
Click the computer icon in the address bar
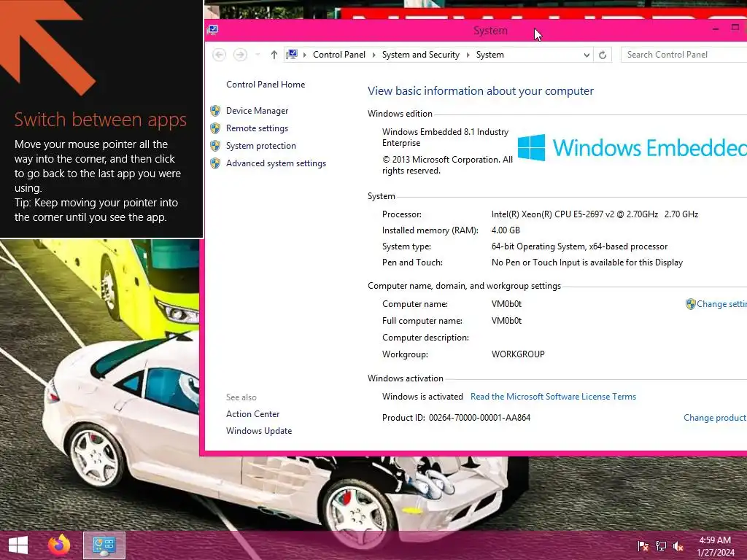(x=292, y=54)
